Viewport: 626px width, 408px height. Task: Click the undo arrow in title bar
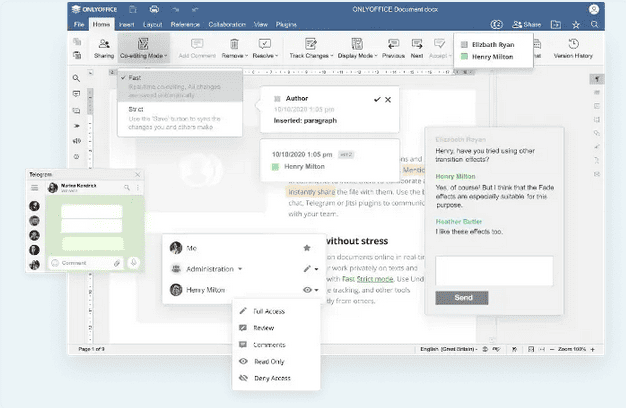pyautogui.click(x=175, y=10)
